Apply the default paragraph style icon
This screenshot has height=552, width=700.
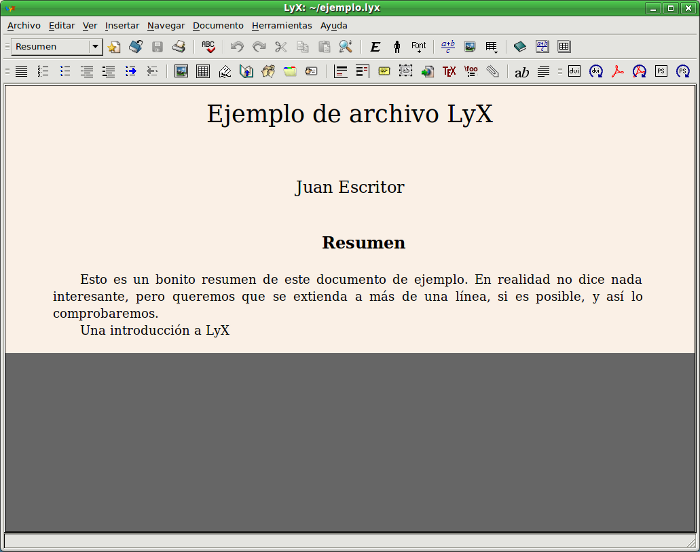point(21,71)
